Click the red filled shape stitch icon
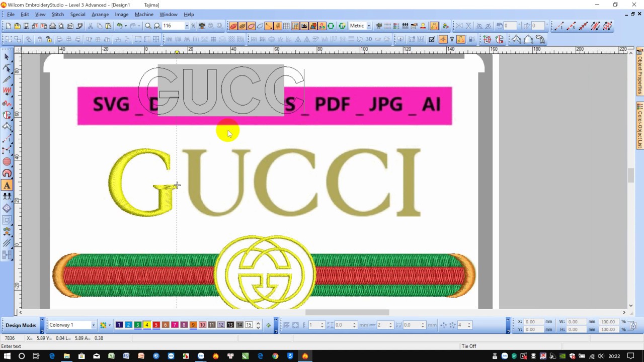The image size is (644, 362). pyautogui.click(x=233, y=26)
